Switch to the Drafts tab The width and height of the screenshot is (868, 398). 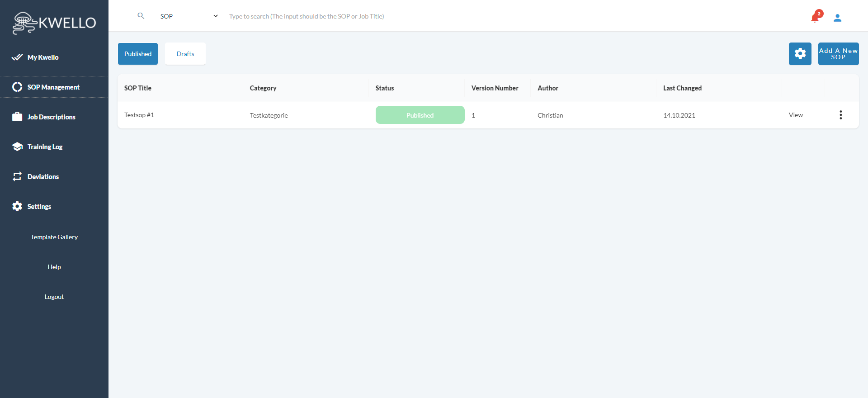point(185,54)
